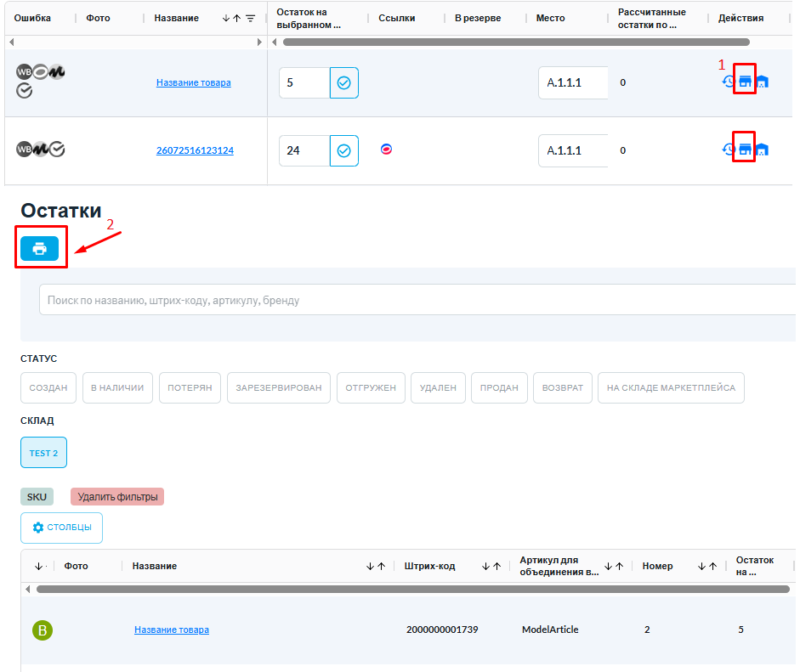Click the red-blue link icon in second row
Viewport: 800px width, 672px height.
[x=386, y=149]
